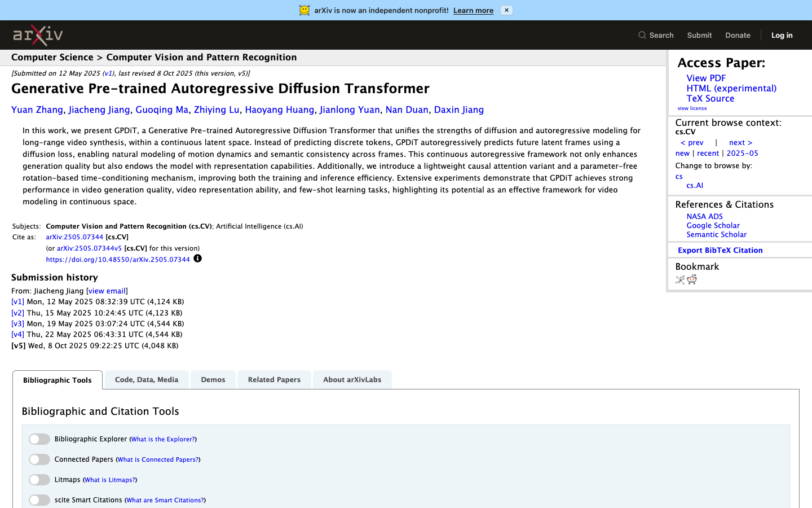The height and width of the screenshot is (508, 812).
Task: Select the Demos tab
Action: (213, 379)
